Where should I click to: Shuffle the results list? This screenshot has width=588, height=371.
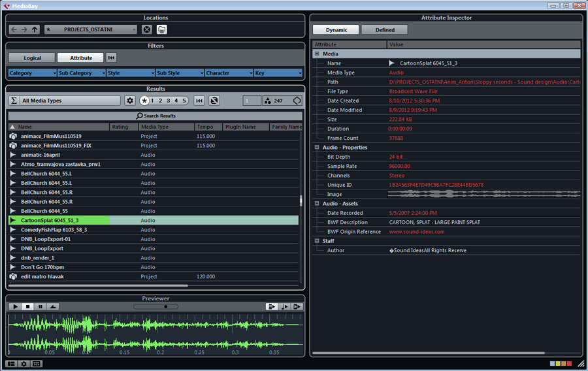pyautogui.click(x=214, y=101)
